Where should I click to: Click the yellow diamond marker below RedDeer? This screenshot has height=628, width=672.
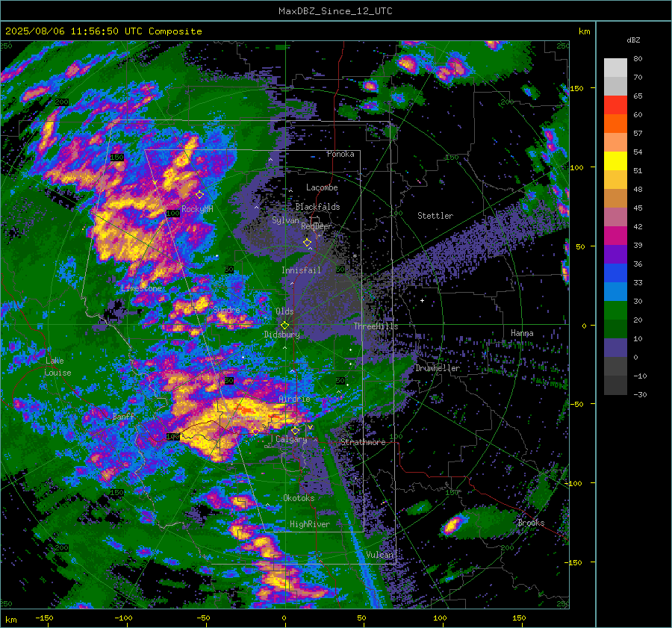pyautogui.click(x=307, y=243)
